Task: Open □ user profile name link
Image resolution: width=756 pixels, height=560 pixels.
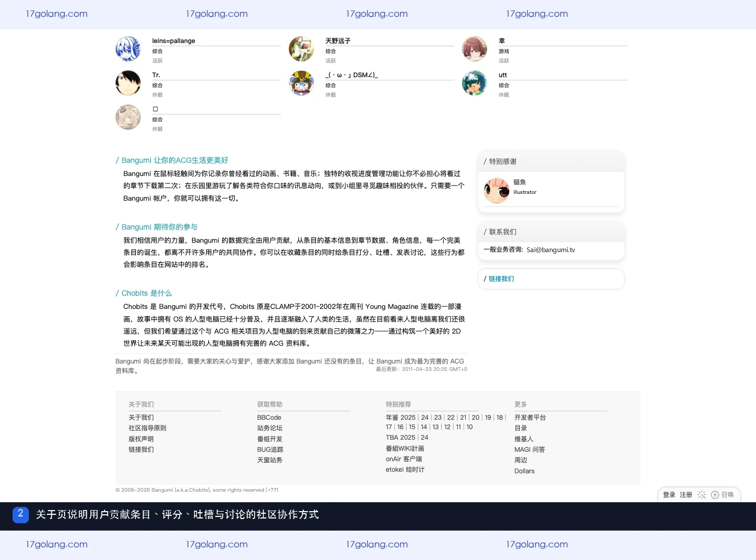Action: pyautogui.click(x=155, y=109)
